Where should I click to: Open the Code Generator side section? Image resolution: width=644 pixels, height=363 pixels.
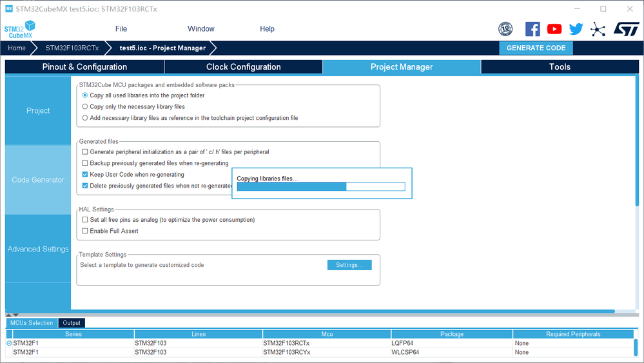pyautogui.click(x=38, y=180)
